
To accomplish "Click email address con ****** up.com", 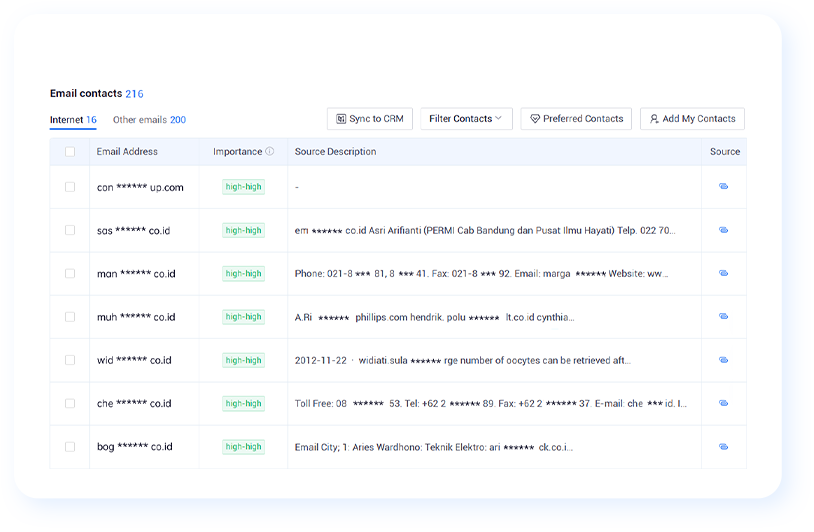I will (140, 187).
